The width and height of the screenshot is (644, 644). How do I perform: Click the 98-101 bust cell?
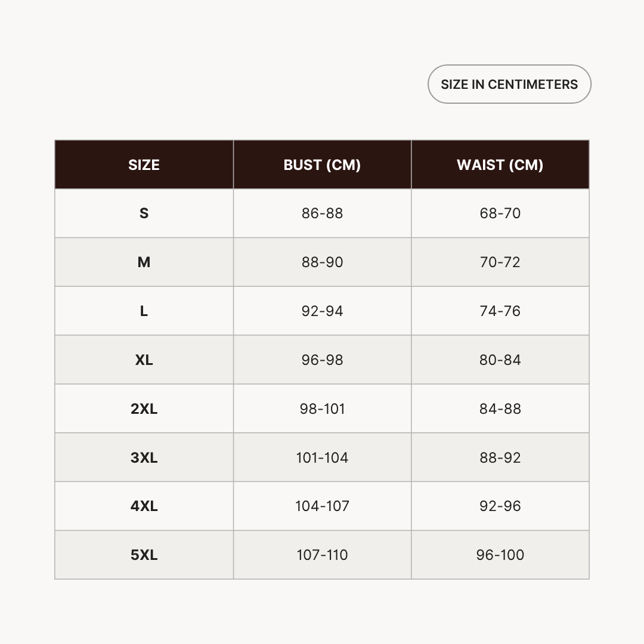[x=322, y=409]
